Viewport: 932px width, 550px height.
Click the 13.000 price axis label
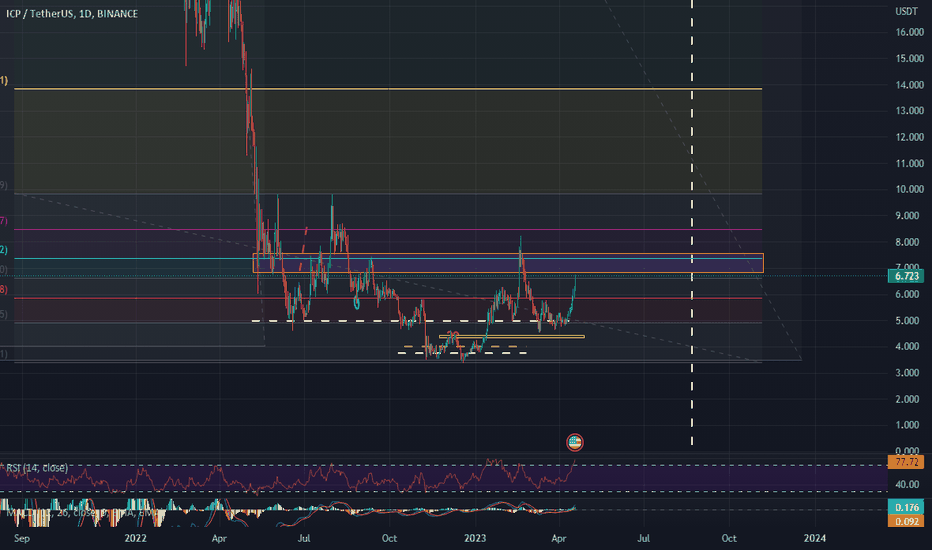(x=909, y=111)
